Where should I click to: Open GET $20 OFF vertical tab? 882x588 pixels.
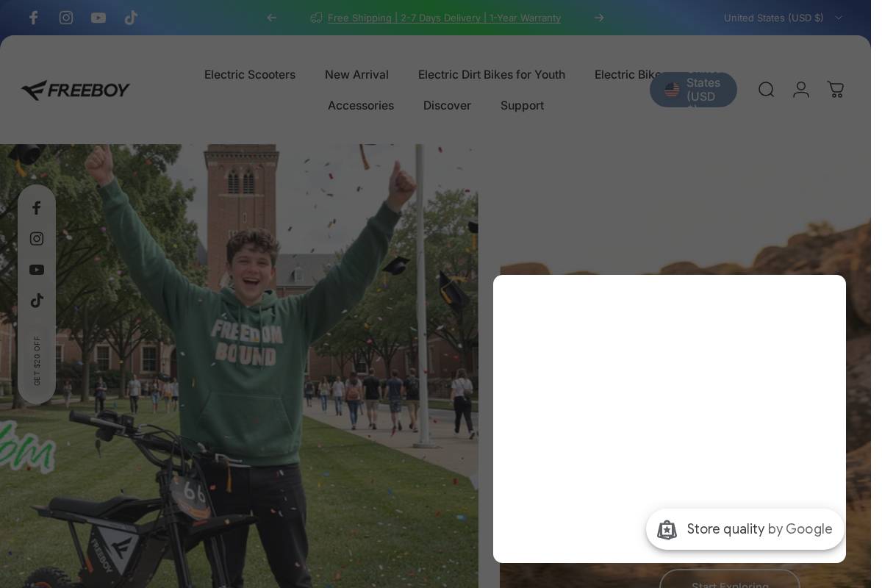37,361
